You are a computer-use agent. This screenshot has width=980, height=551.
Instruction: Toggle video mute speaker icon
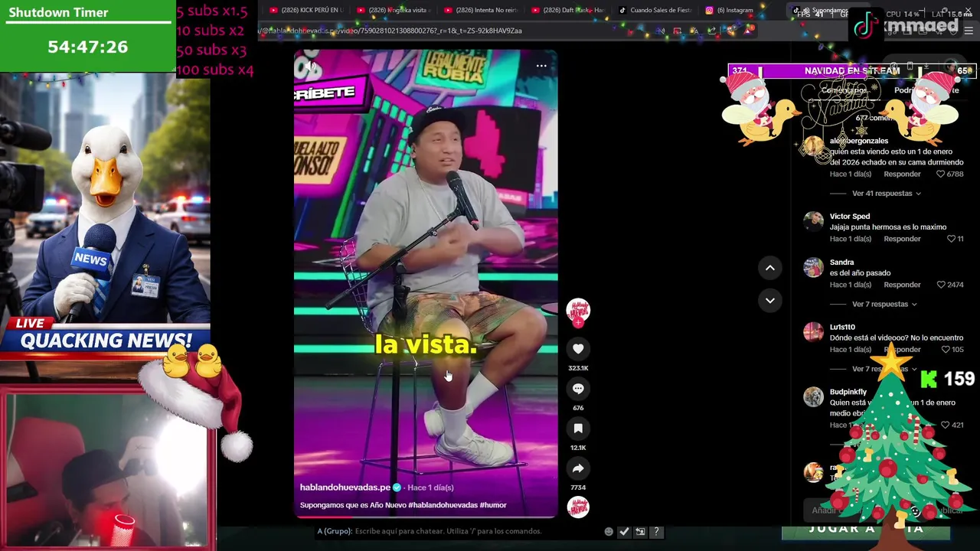click(311, 67)
